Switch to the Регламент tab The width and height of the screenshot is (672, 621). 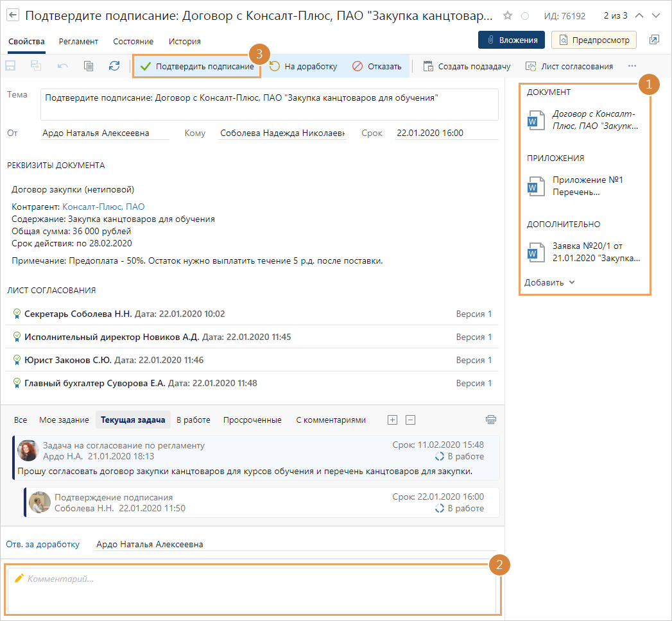[78, 41]
